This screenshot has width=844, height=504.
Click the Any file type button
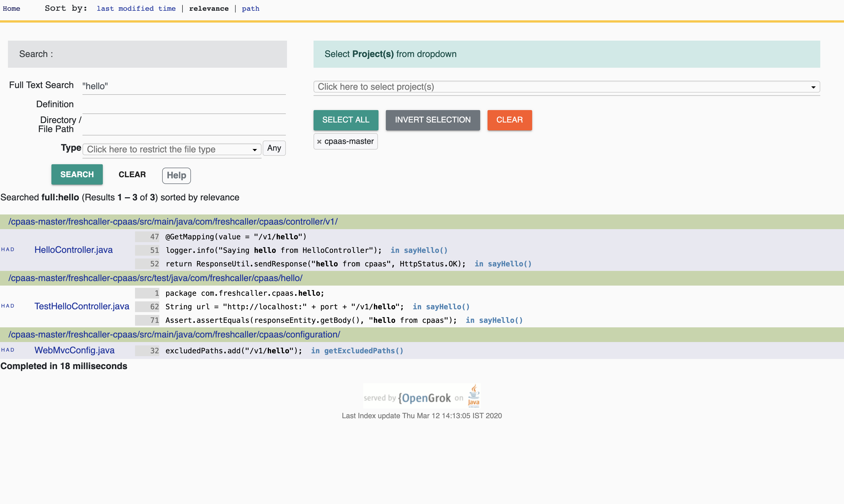(274, 148)
